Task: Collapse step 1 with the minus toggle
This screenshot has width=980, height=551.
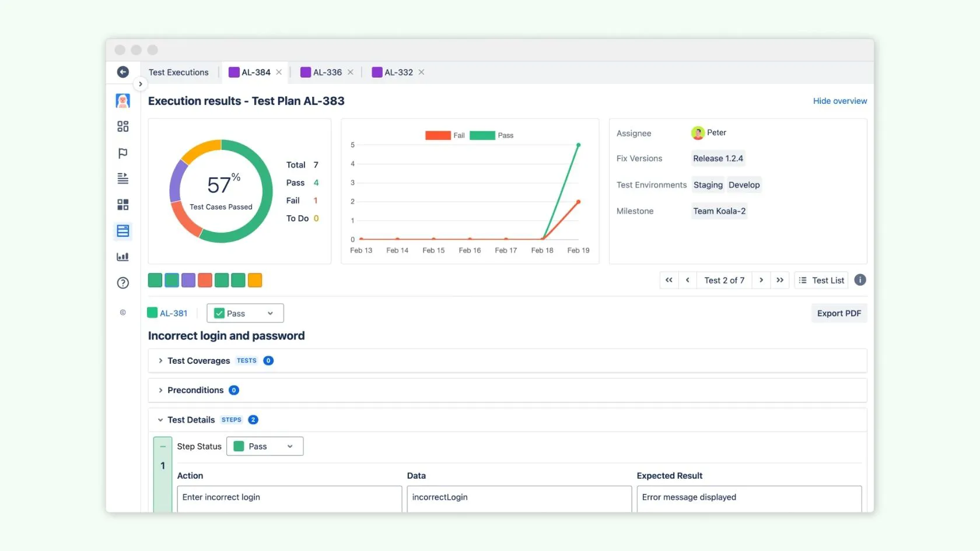Action: (x=163, y=447)
